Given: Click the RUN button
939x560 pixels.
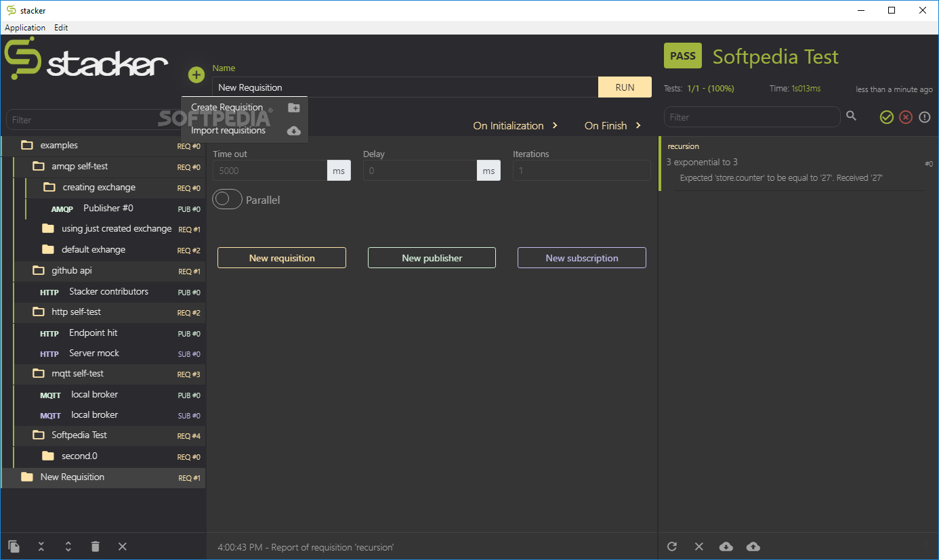Looking at the screenshot, I should coord(625,87).
